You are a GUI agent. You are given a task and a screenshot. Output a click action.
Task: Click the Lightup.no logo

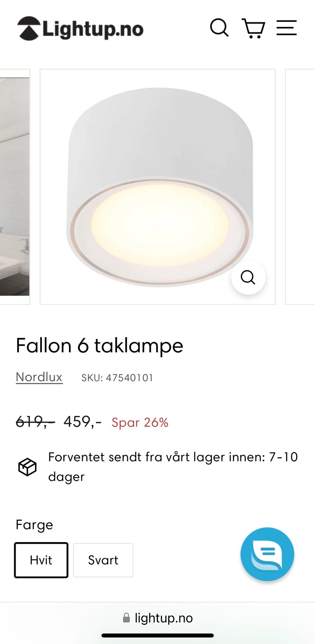pyautogui.click(x=80, y=29)
